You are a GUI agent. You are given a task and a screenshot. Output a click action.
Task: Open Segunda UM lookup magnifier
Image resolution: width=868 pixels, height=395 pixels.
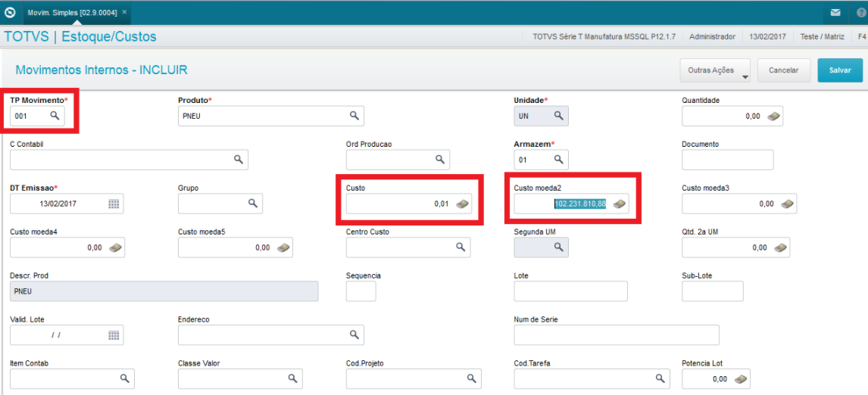coord(558,247)
